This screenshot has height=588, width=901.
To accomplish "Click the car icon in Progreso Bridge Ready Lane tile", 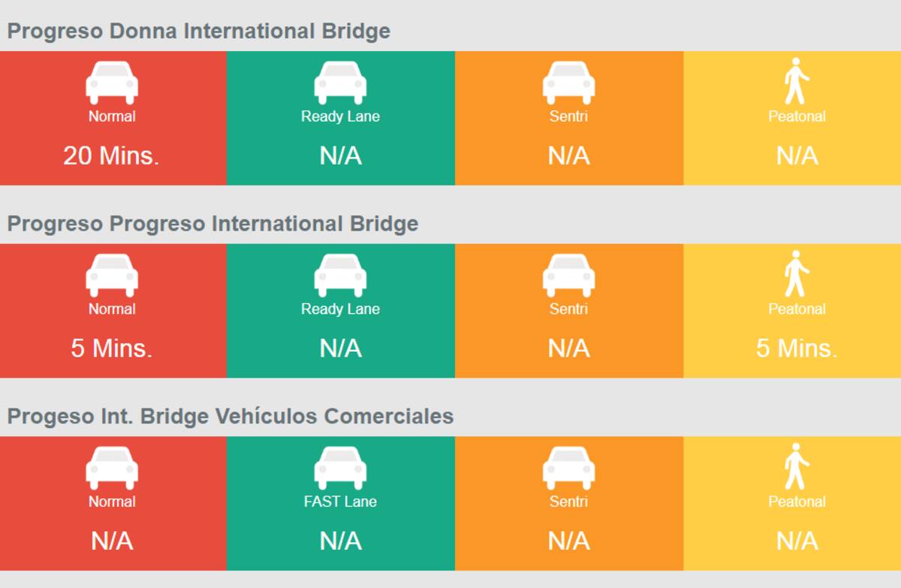I will click(340, 275).
